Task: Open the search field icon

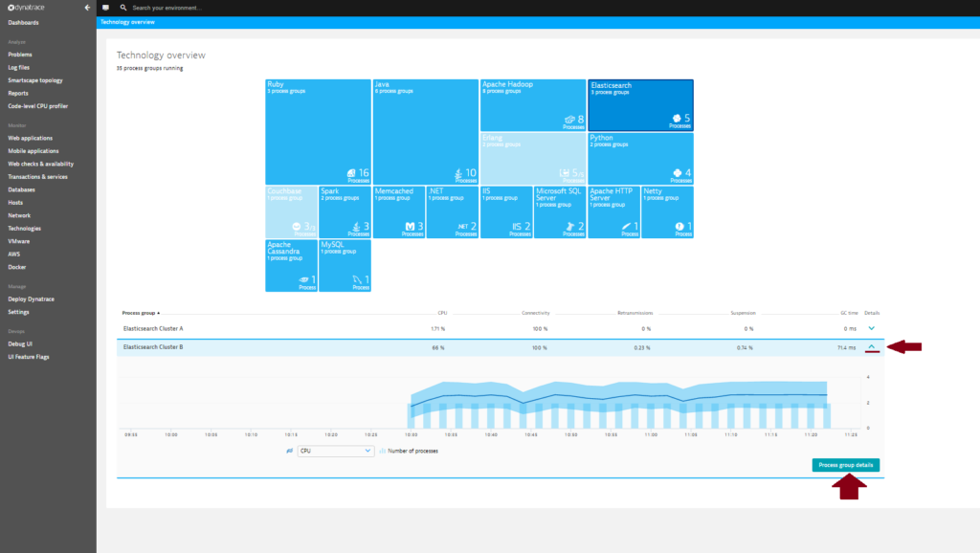Action: pyautogui.click(x=122, y=7)
